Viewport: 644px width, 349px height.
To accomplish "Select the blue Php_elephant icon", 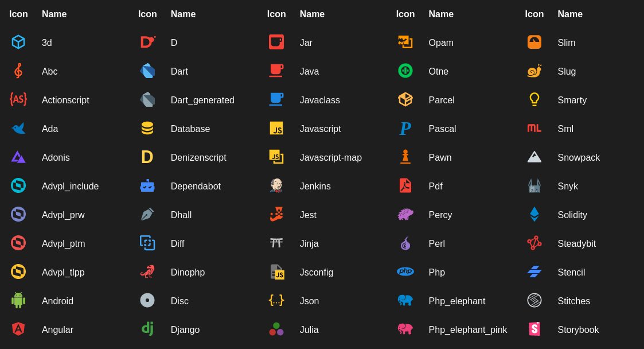I will pos(405,300).
